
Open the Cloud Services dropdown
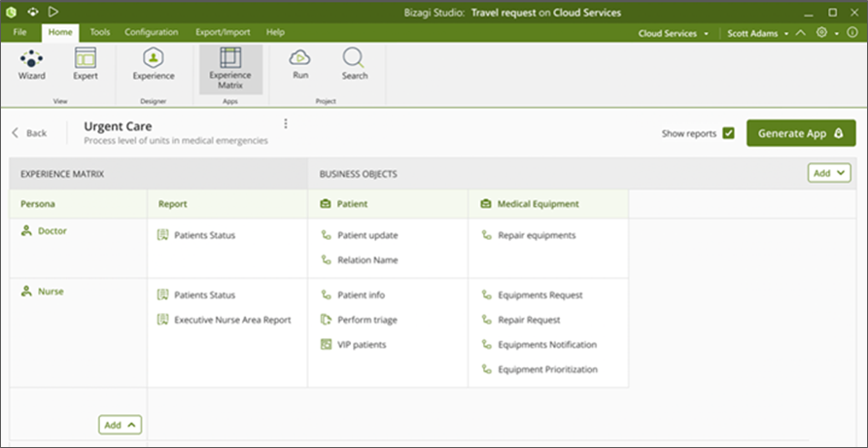(x=674, y=33)
